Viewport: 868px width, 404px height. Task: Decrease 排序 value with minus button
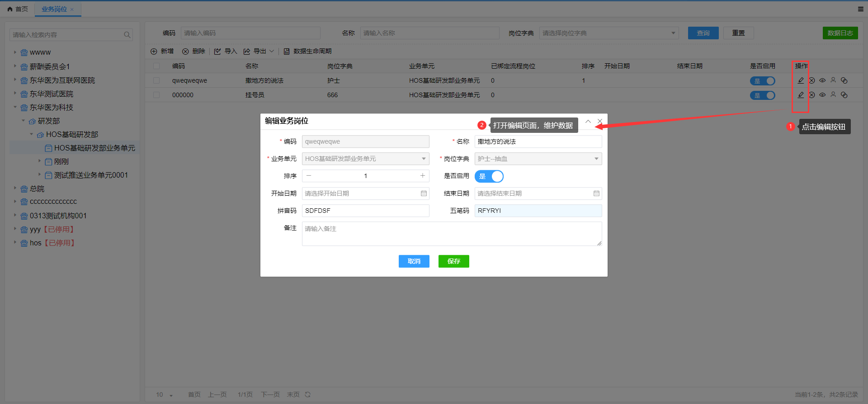click(x=309, y=176)
